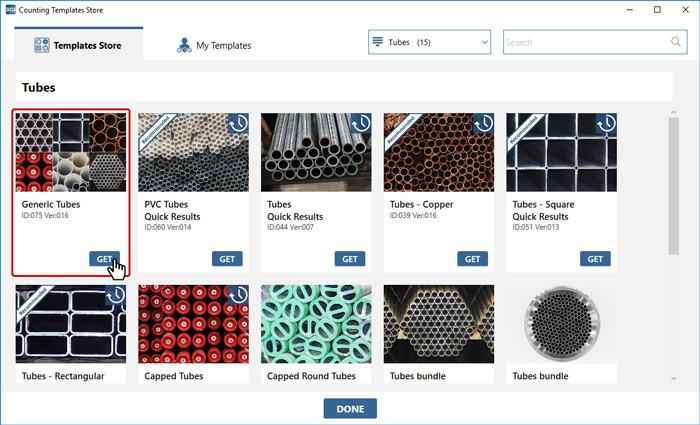Switch to the My Templates tab

213,45
